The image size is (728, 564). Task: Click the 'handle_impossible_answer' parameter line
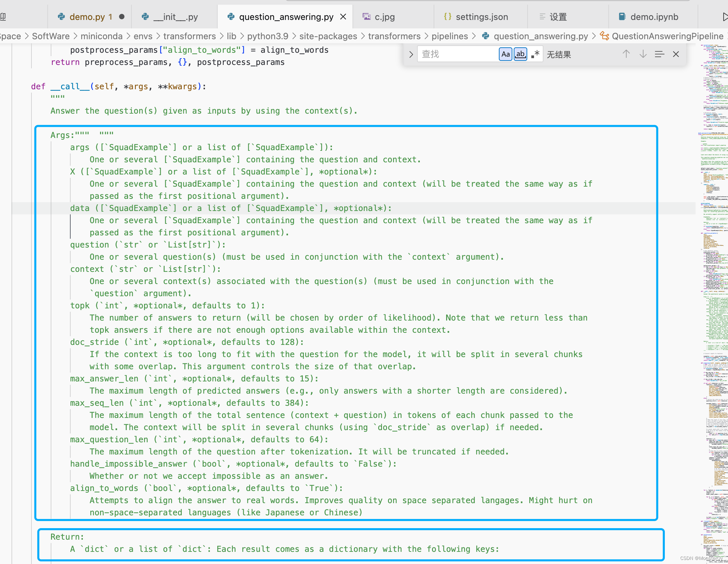point(234,464)
